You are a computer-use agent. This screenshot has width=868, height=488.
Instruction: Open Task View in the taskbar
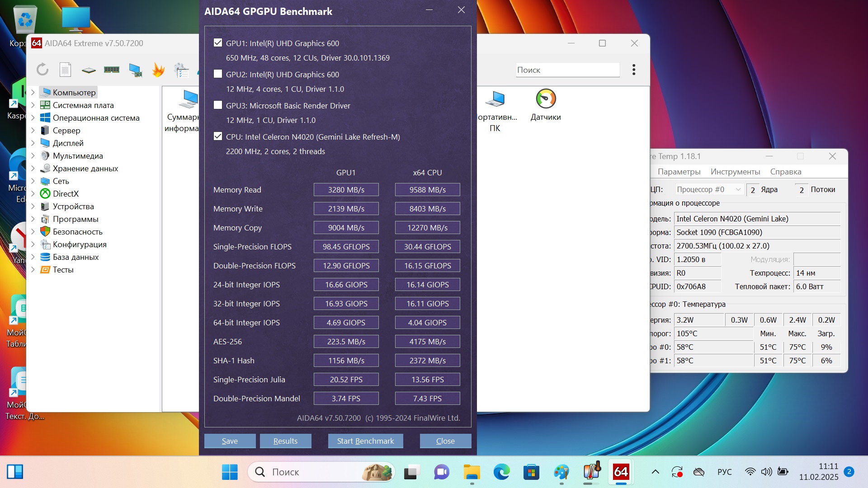(x=412, y=472)
